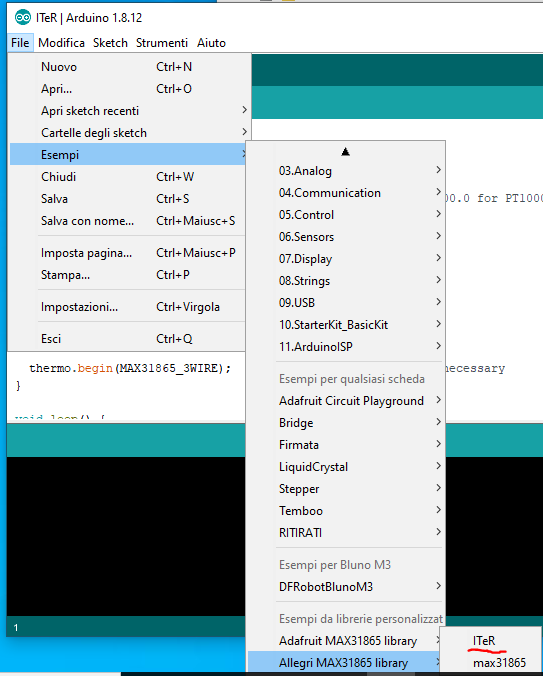Open the Strumenti menu
Image resolution: width=543 pixels, height=676 pixels.
point(162,43)
